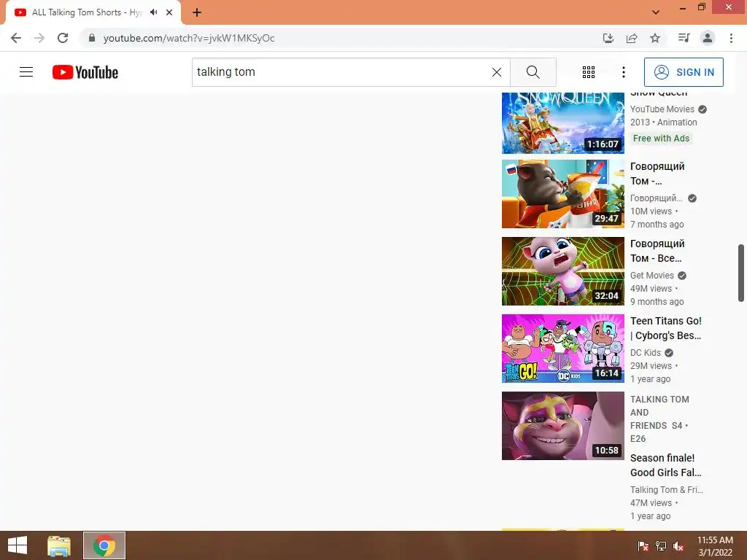View site info via padlock icon

pos(92,38)
